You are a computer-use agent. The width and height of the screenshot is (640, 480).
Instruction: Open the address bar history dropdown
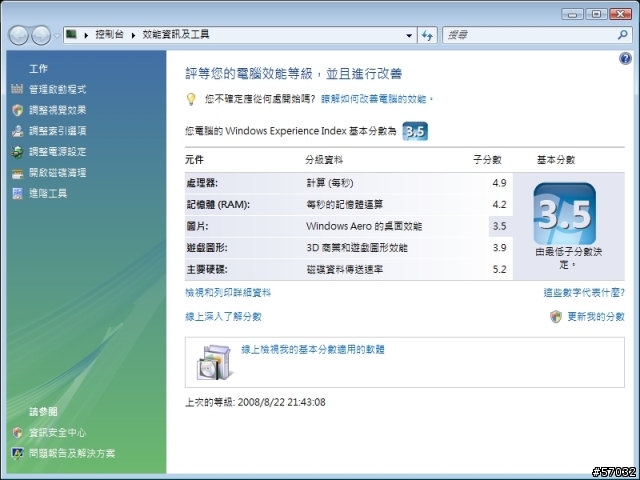[x=409, y=36]
